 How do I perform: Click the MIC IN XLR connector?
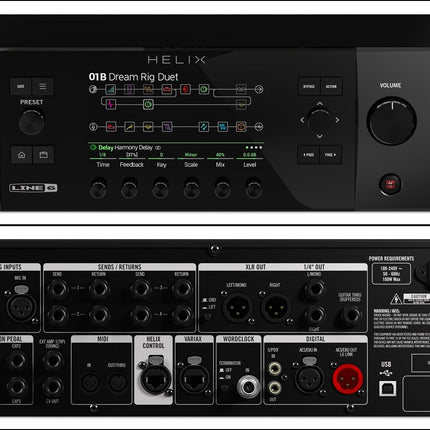[21, 307]
